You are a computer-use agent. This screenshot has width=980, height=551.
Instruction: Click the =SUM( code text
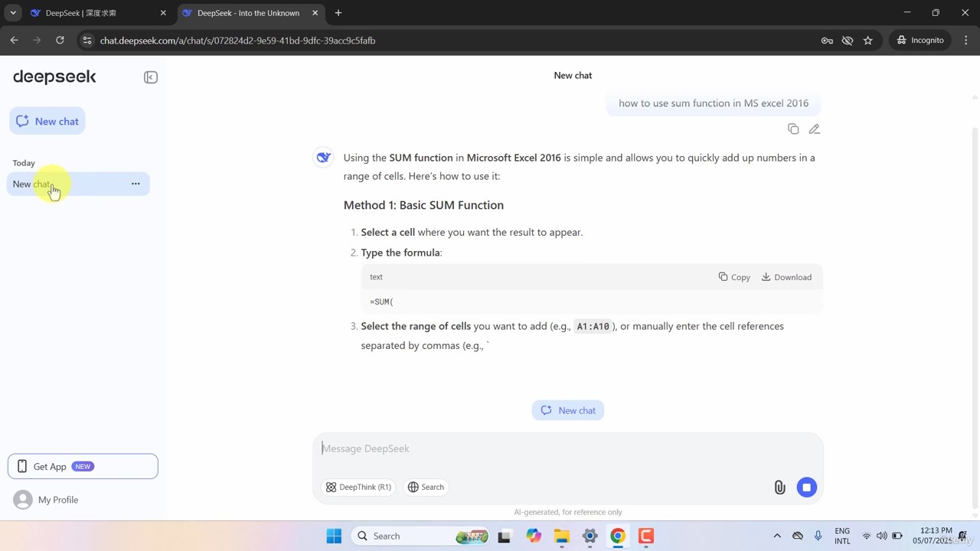(x=381, y=302)
